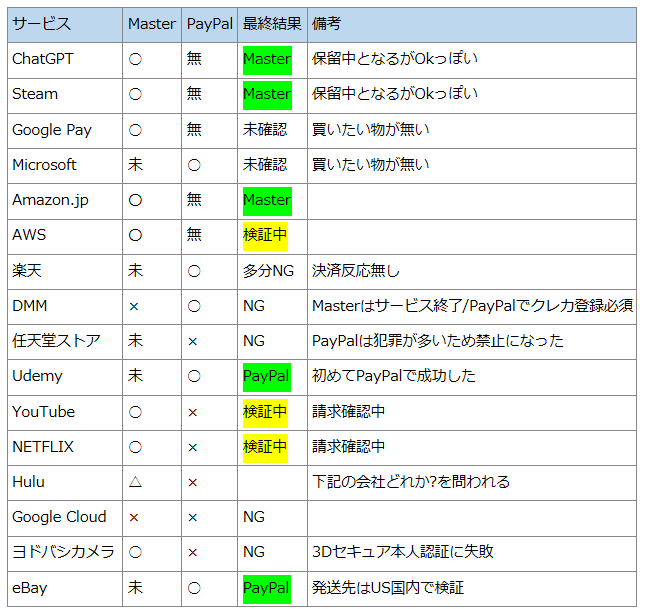The width and height of the screenshot is (648, 609).
Task: Select the Google Cloud service cell
Action: coord(59,517)
